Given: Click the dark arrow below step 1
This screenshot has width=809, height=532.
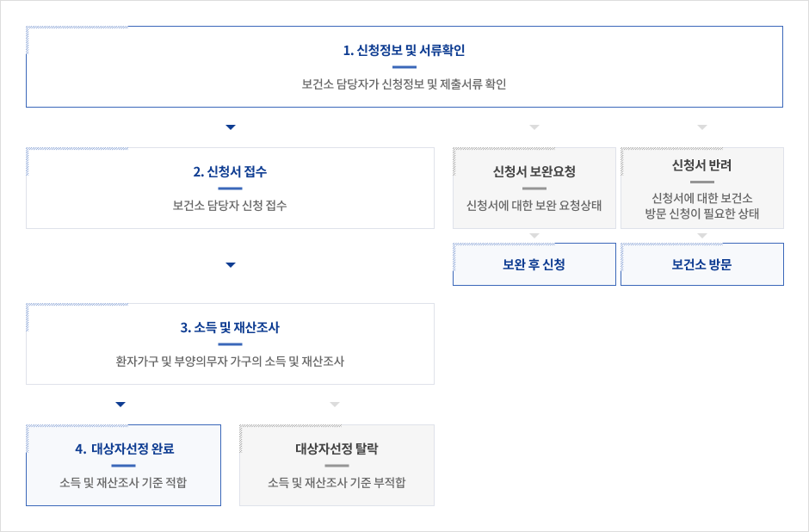Looking at the screenshot, I should tap(230, 127).
